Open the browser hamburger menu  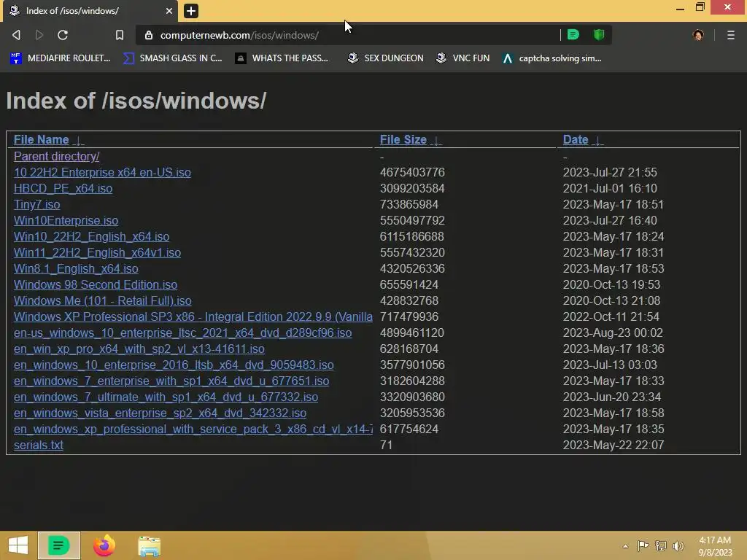tap(730, 35)
